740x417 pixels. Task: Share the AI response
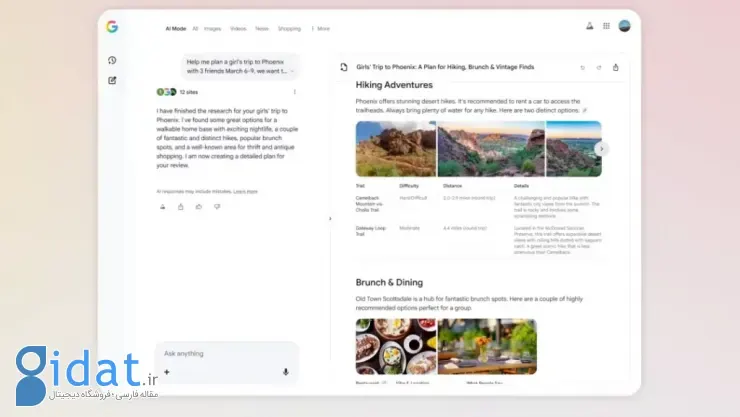coord(181,207)
